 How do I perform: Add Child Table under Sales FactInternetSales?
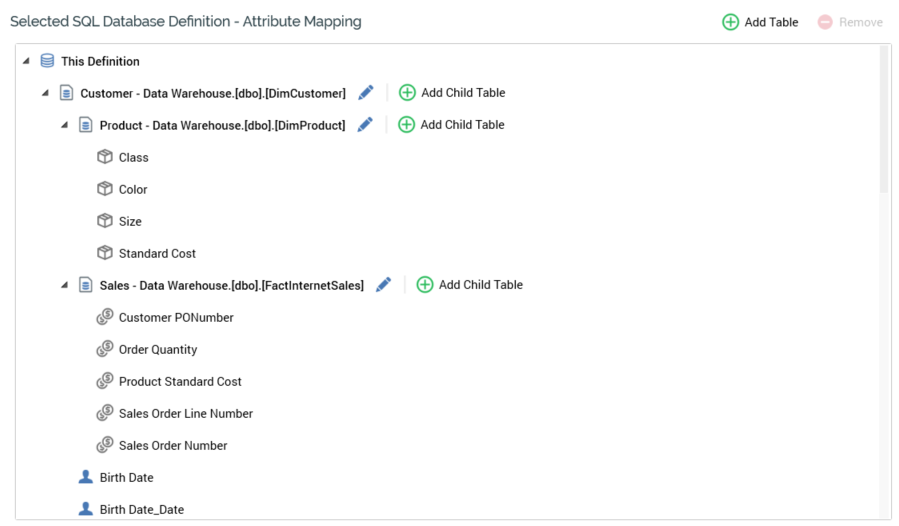point(469,285)
